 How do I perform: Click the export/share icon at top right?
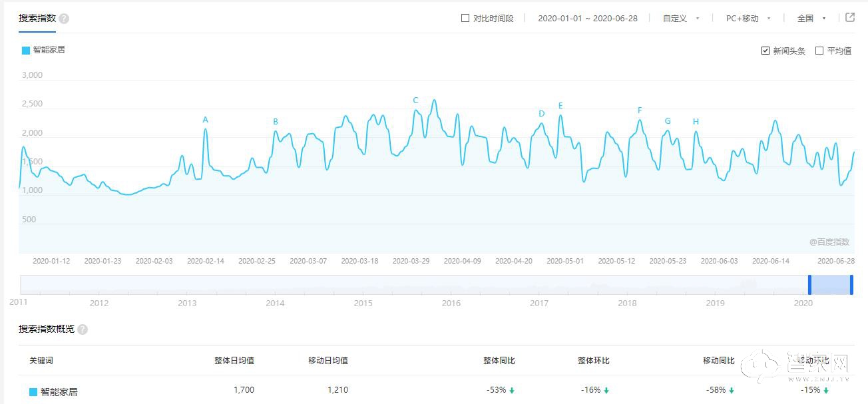click(850, 18)
